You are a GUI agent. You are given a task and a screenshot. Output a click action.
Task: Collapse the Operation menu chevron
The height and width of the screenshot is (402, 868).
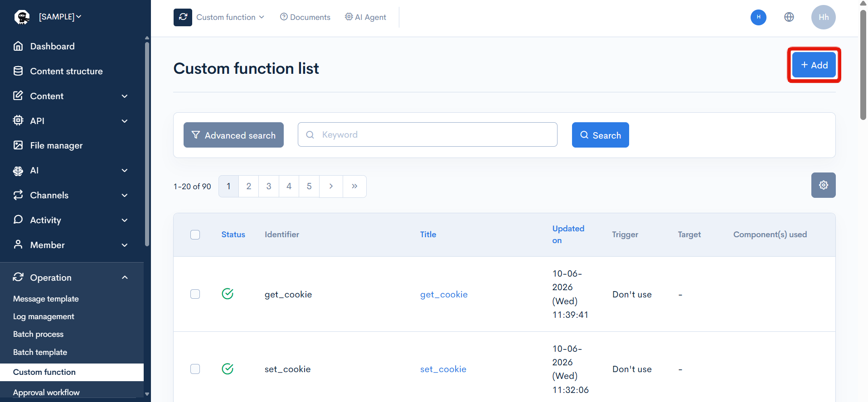tap(125, 277)
